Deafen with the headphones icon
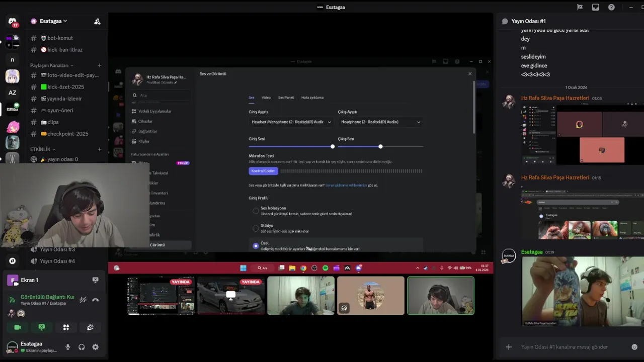This screenshot has height=362, width=644. click(x=82, y=347)
